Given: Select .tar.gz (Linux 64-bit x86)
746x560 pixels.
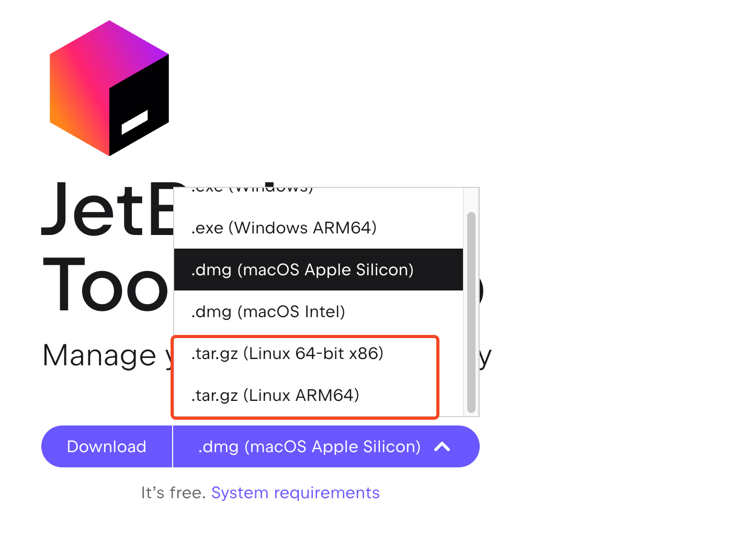Looking at the screenshot, I should pos(287,354).
